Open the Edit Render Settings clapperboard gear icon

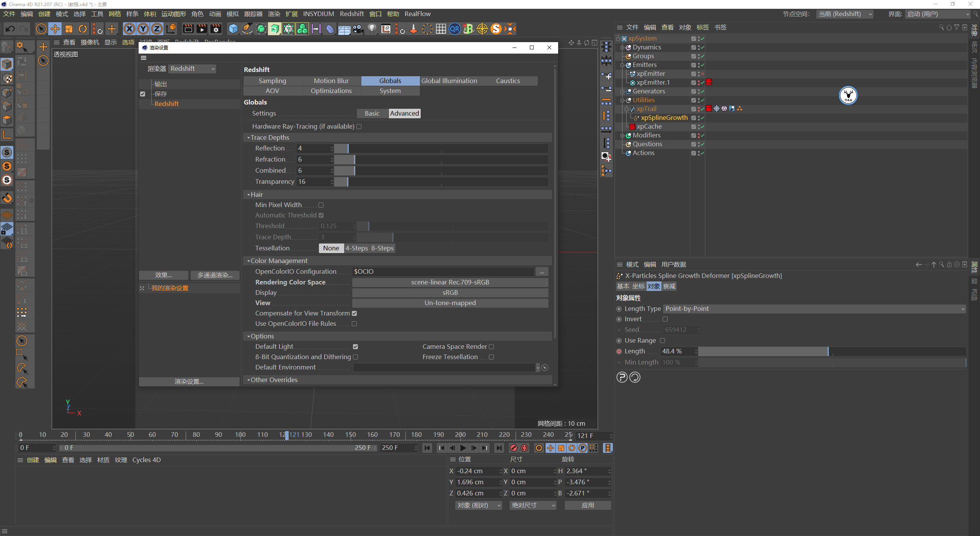tap(216, 29)
